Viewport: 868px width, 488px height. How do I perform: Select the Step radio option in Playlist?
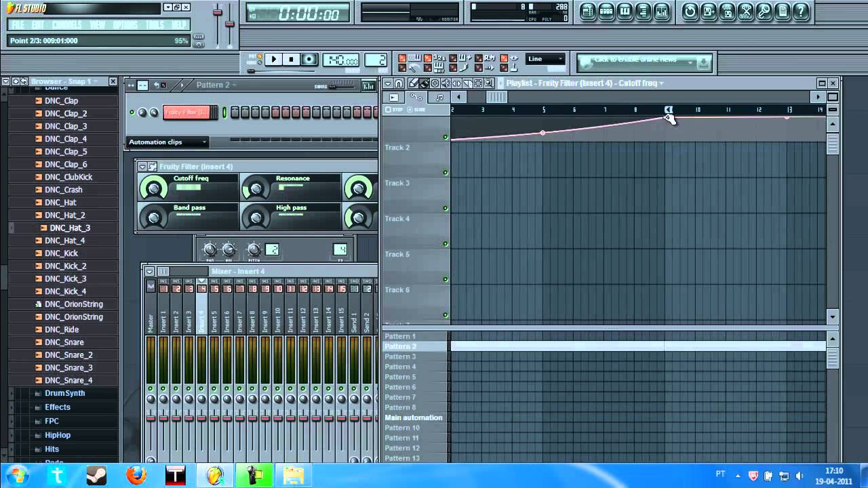tap(394, 109)
